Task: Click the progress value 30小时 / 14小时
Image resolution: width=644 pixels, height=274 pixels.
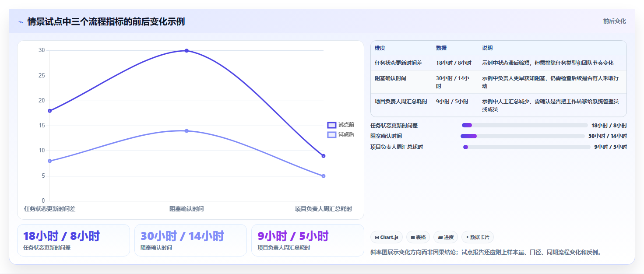Action: [608, 136]
